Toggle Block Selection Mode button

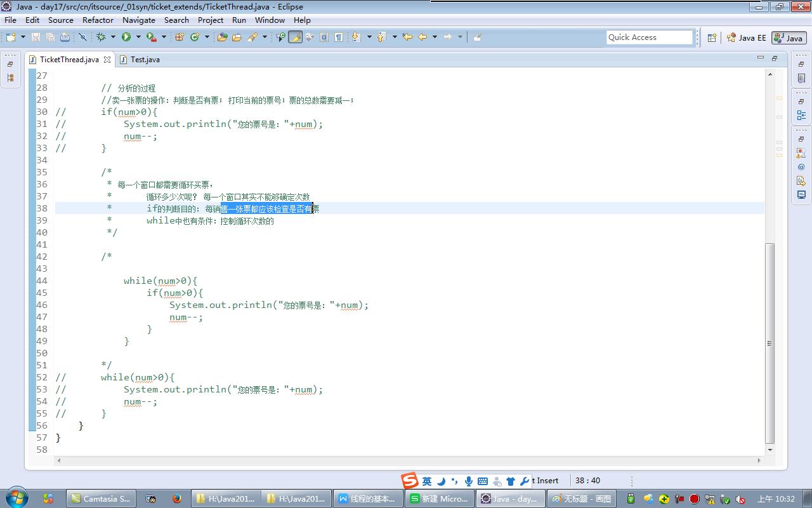click(x=324, y=37)
